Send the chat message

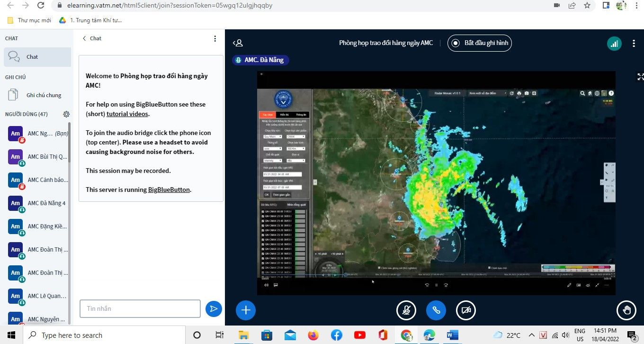pos(214,309)
